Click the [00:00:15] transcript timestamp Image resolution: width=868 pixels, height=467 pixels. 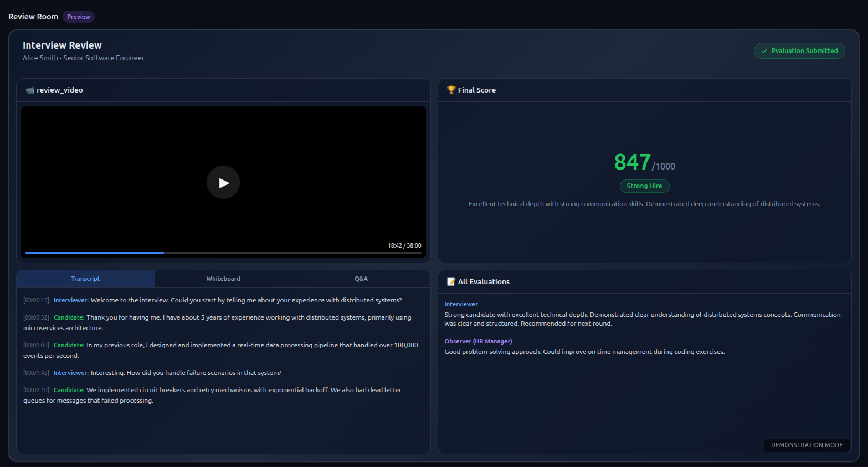click(36, 300)
